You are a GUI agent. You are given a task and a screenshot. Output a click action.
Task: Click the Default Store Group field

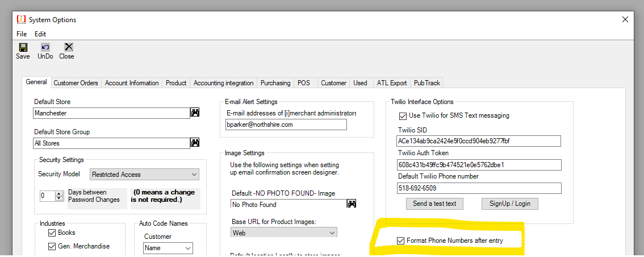point(111,143)
